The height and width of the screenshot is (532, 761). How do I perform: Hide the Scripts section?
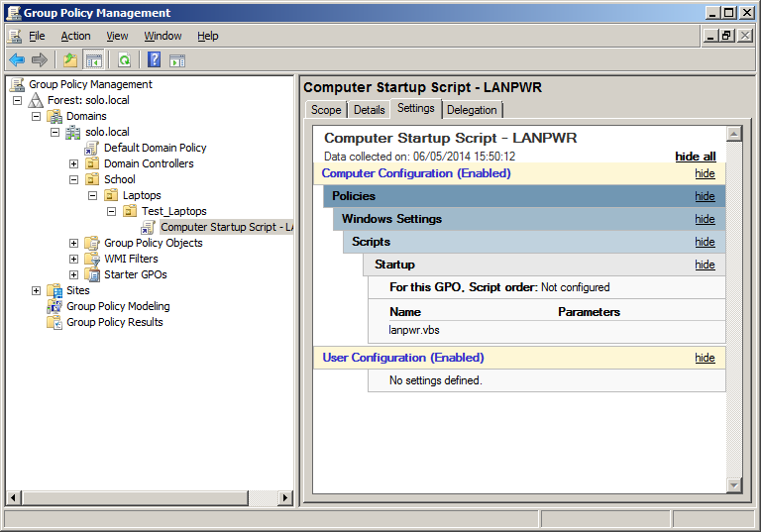[x=705, y=242]
